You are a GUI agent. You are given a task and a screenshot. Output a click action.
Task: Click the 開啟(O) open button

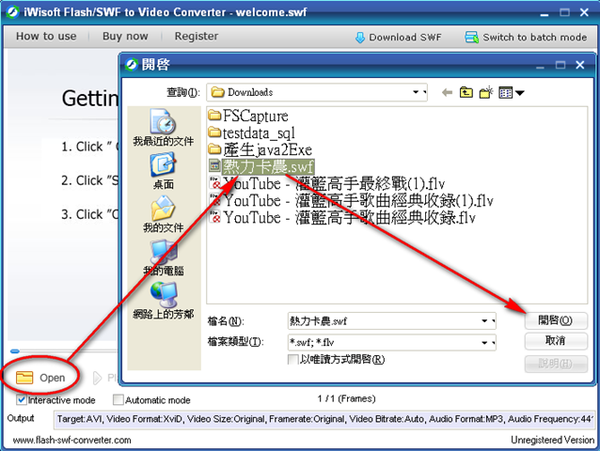556,321
